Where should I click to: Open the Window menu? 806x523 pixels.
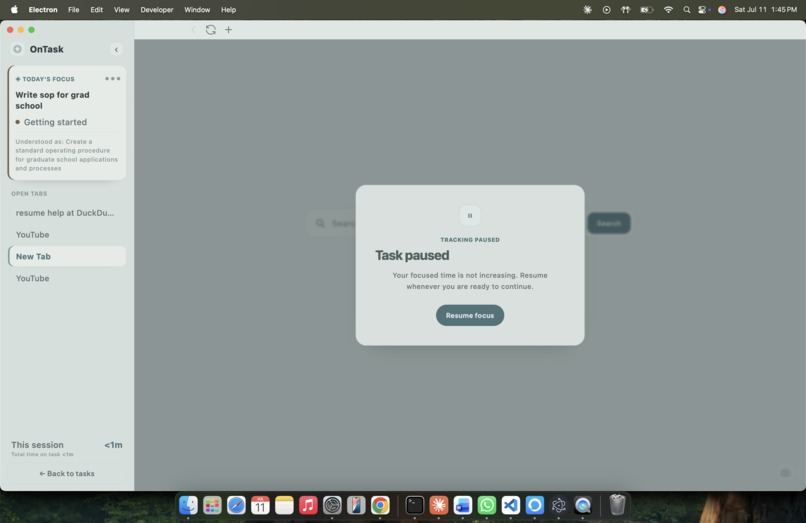(x=197, y=10)
